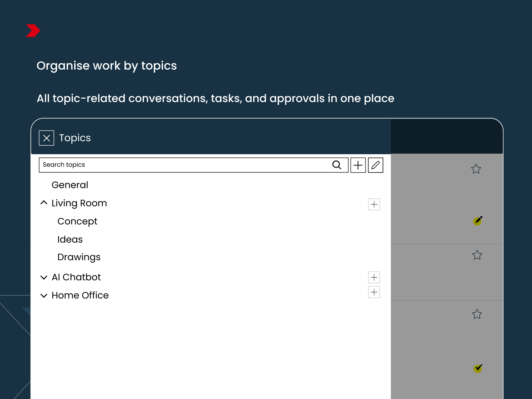Expand the AI Chatbot topic
Screen dimensions: 532x399
point(44,278)
